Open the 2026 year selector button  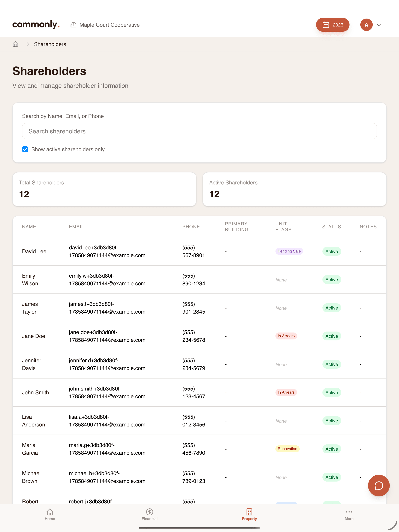(333, 25)
